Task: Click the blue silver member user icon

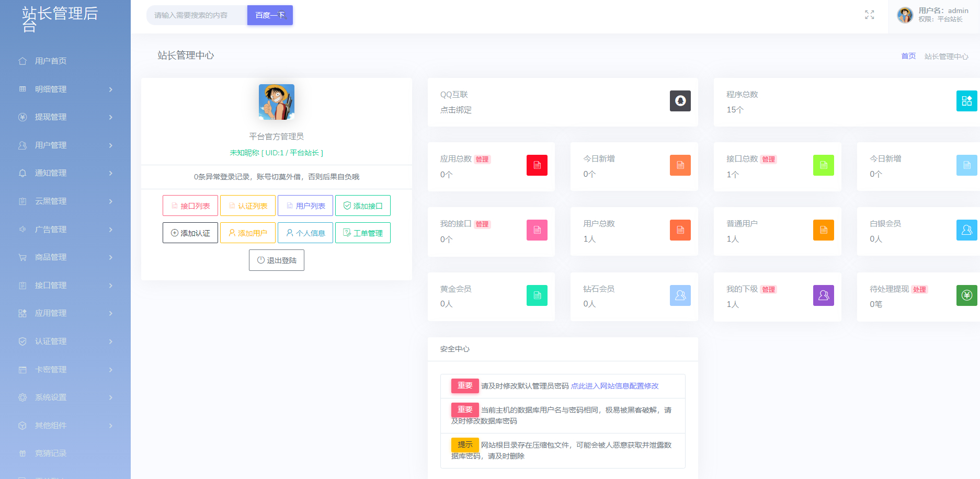Action: click(966, 230)
